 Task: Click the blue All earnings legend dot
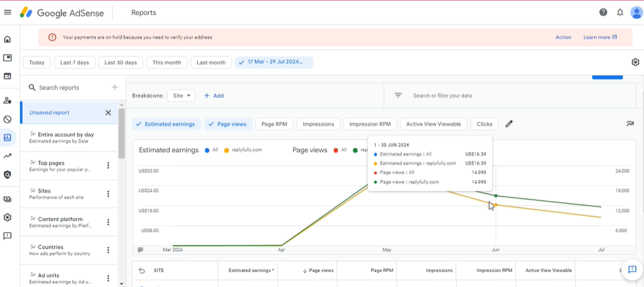point(207,150)
